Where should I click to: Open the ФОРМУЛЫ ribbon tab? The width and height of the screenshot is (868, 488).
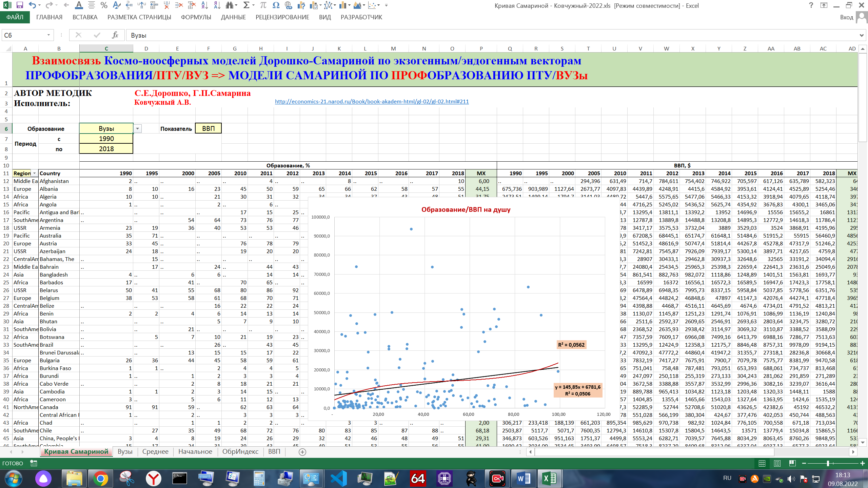click(196, 17)
